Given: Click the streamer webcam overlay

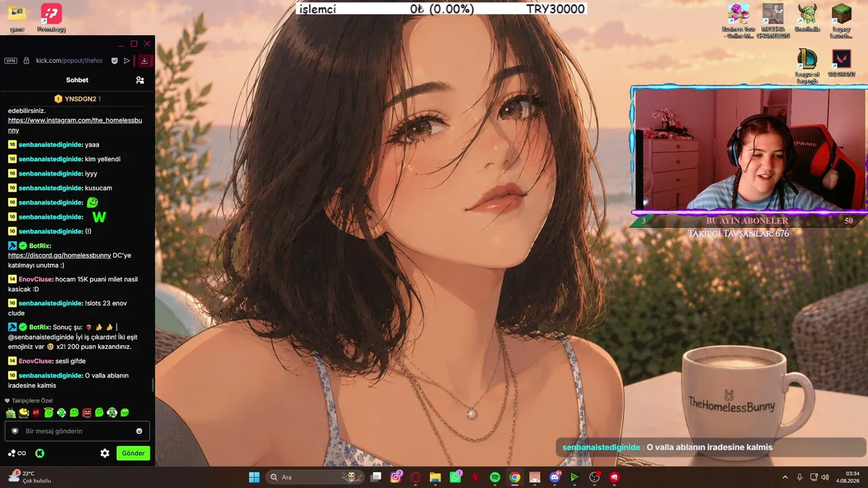Looking at the screenshot, I should (749, 150).
